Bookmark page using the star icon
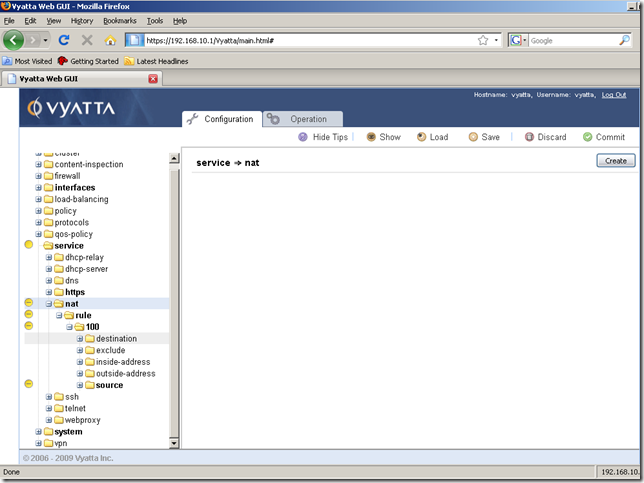This screenshot has width=644, height=483. [483, 41]
